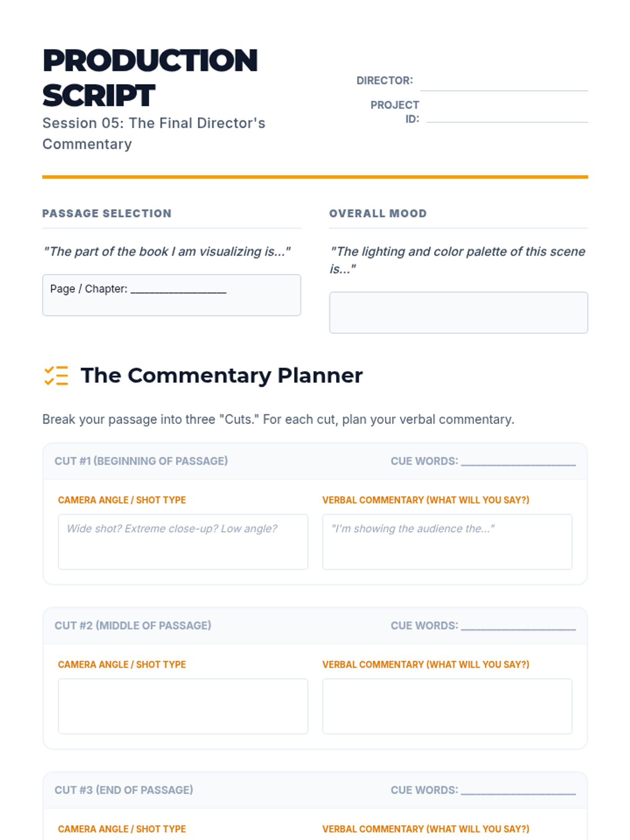Click Cut #1 verbal commentary box
This screenshot has height=840, width=630.
click(447, 542)
